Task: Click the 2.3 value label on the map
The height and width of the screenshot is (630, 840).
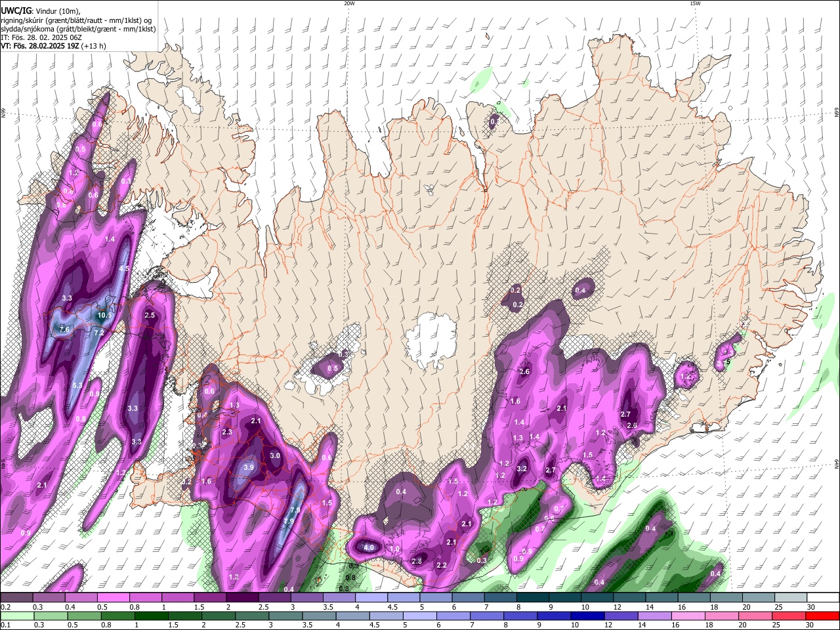Action: 228,432
